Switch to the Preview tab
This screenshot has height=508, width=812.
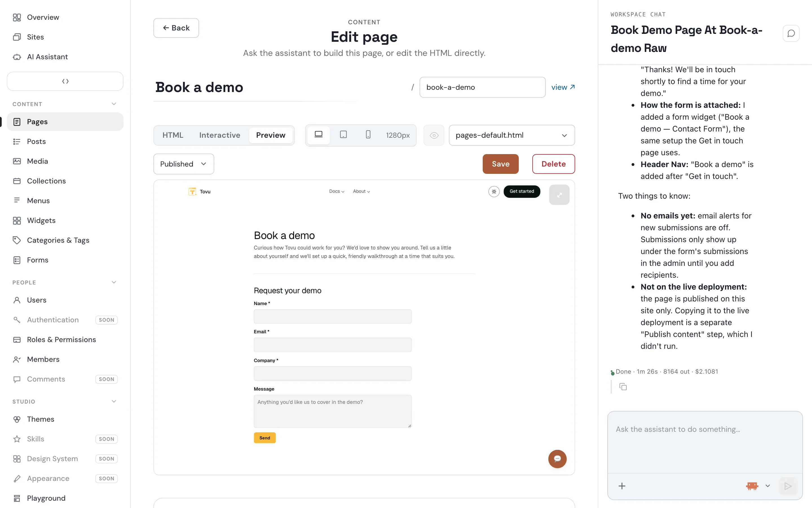tap(270, 135)
